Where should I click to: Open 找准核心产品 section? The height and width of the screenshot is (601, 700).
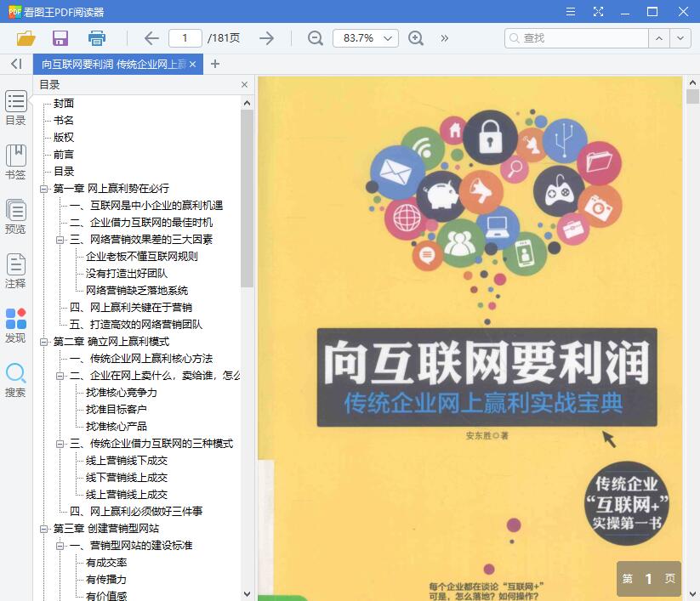[x=116, y=427]
